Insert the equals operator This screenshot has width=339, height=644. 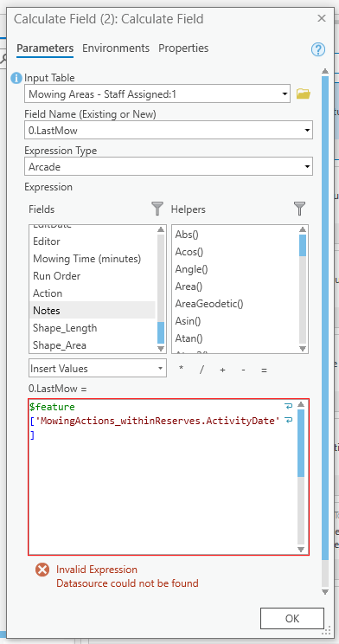pos(264,370)
